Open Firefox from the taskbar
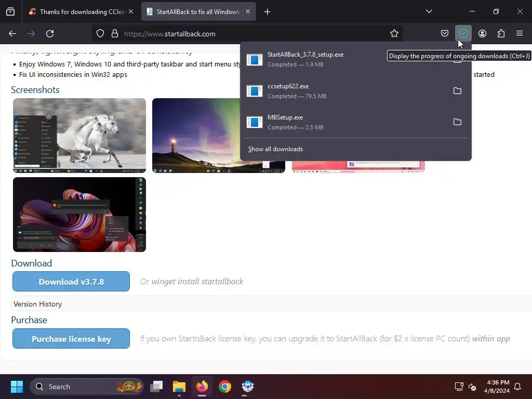 tap(202, 387)
